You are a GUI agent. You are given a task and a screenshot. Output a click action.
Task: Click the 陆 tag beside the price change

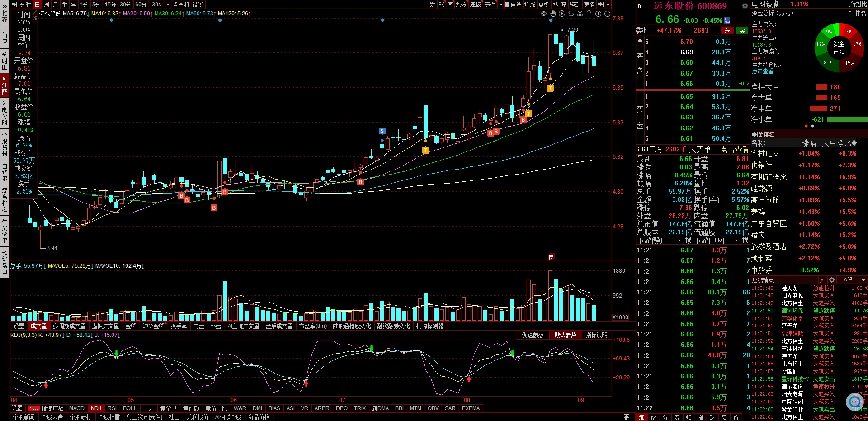point(727,20)
